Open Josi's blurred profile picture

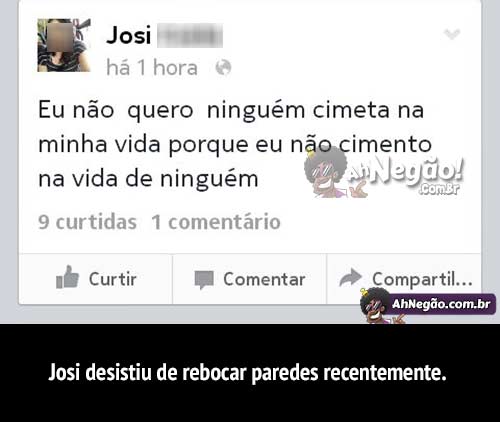click(x=64, y=45)
